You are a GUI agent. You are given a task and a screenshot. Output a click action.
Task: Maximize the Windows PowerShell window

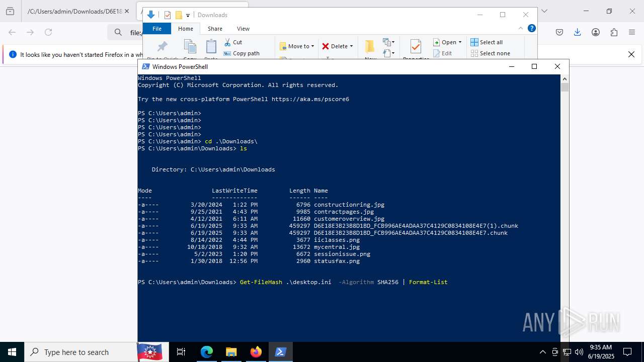click(534, 66)
